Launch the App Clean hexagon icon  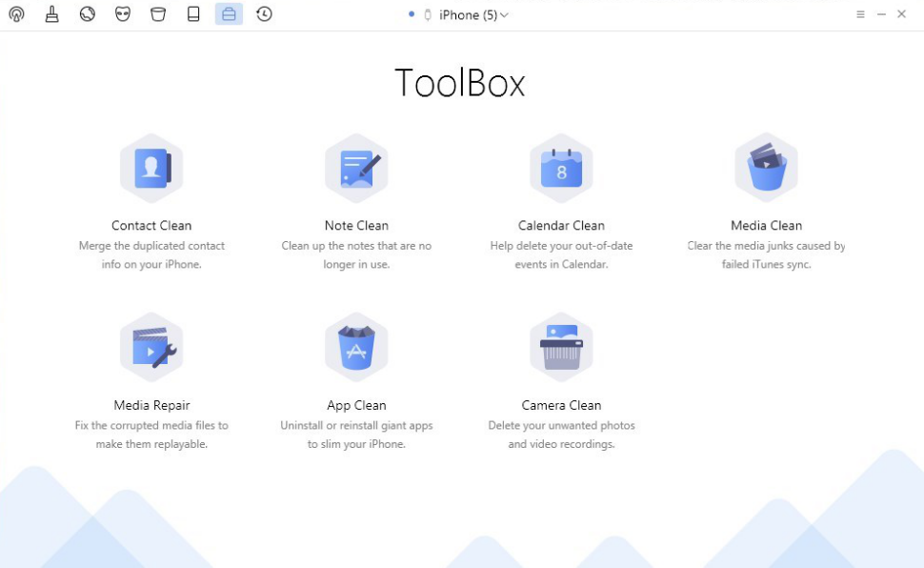(x=356, y=348)
